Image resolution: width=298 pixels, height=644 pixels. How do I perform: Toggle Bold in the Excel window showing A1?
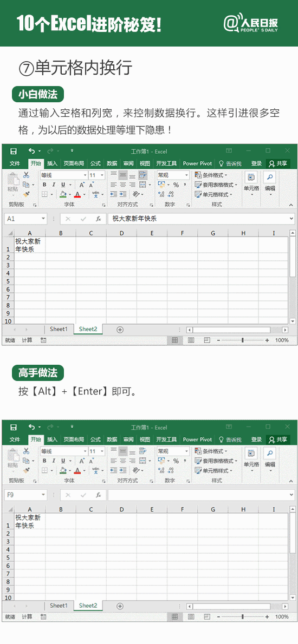[x=44, y=185]
